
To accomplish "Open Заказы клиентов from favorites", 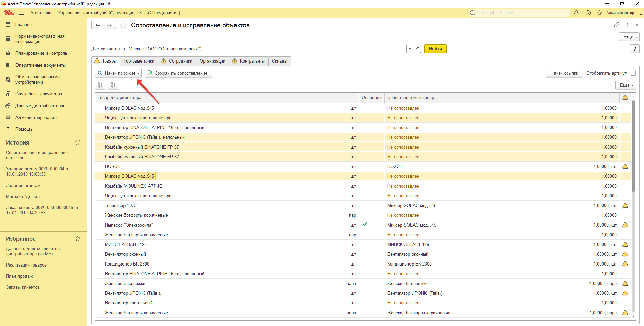I will coord(23,287).
